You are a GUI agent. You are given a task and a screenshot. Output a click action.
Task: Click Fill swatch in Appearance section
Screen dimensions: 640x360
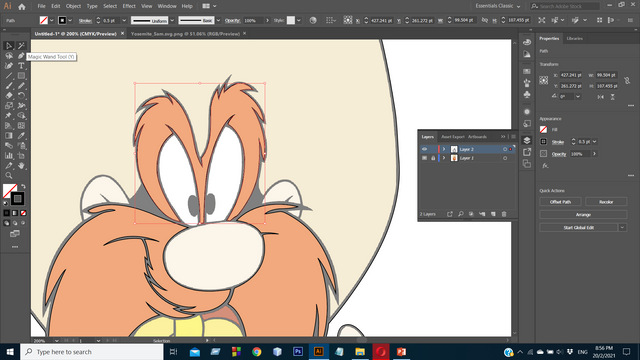(x=543, y=130)
